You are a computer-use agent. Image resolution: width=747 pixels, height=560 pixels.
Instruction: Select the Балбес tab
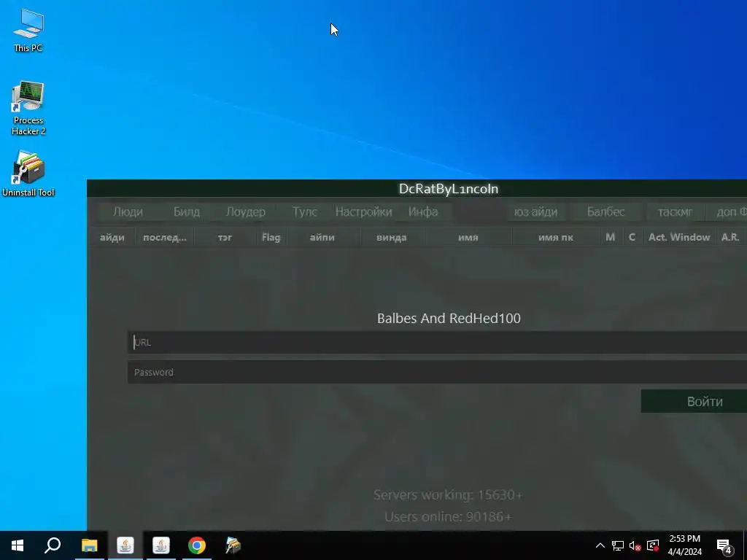click(x=605, y=212)
